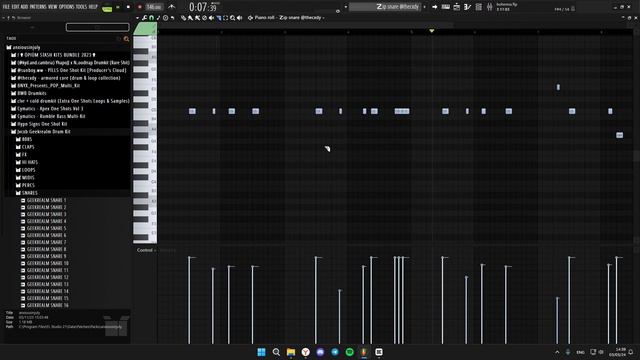Click the red record button

click(140, 7)
